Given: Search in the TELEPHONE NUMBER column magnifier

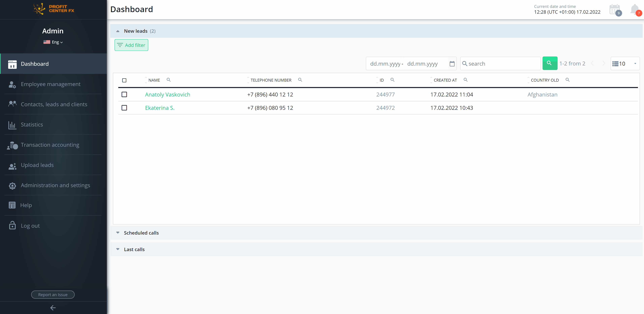Looking at the screenshot, I should click(x=300, y=80).
